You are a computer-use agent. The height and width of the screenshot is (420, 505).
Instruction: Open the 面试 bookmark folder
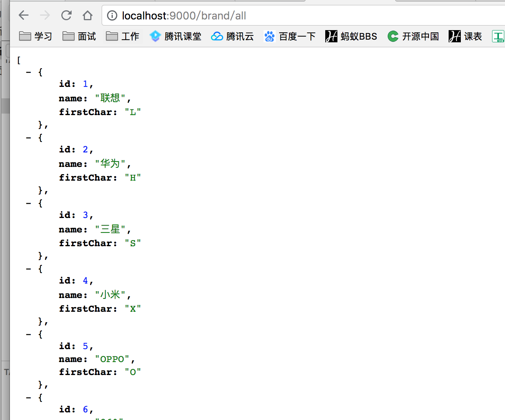tap(79, 36)
